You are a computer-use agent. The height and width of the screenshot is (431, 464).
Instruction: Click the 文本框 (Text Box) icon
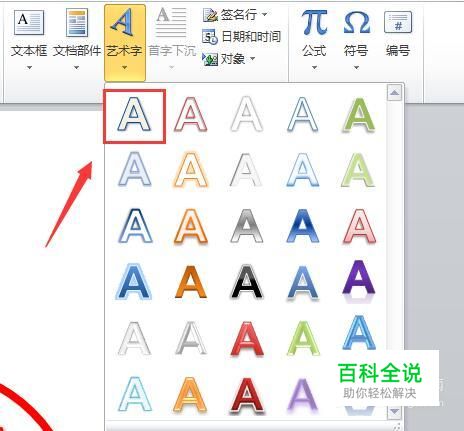click(29, 23)
